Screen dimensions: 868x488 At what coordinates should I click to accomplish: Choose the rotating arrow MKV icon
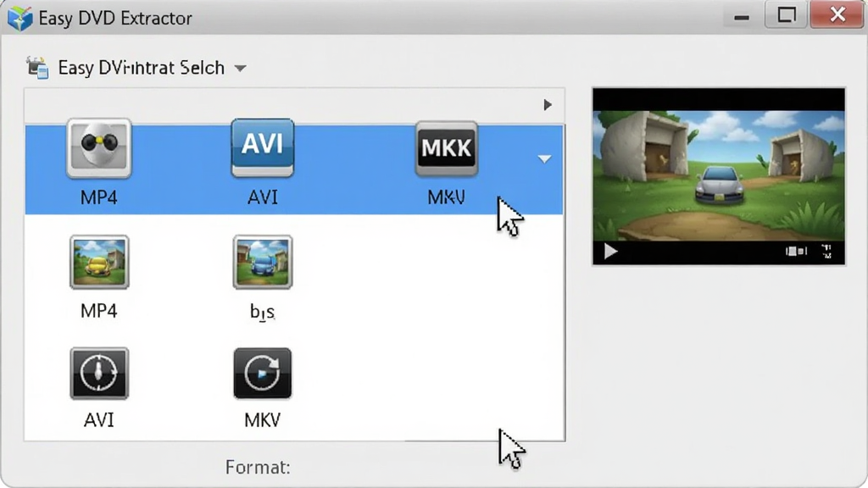263,374
